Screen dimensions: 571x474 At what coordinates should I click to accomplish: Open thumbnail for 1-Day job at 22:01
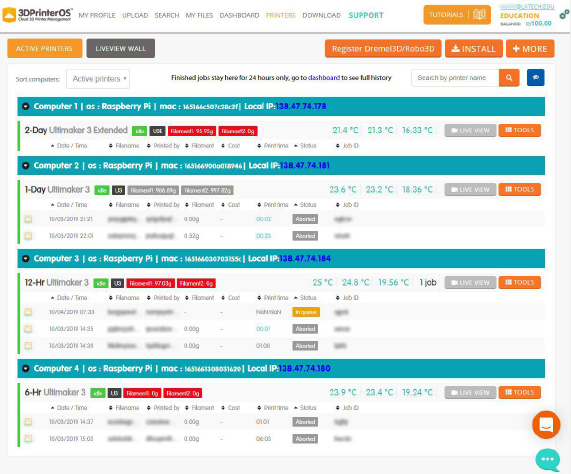click(x=28, y=236)
